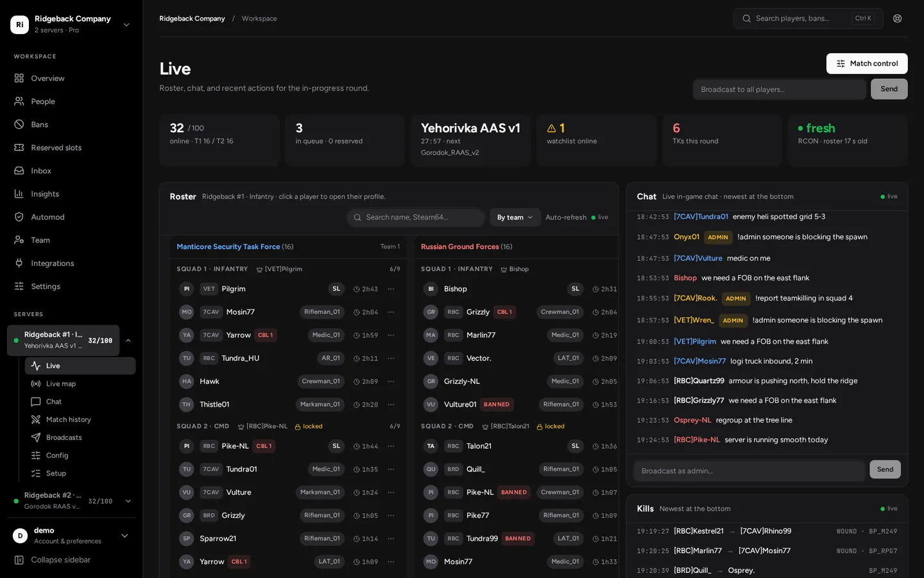Open the People page icon

[x=19, y=101]
